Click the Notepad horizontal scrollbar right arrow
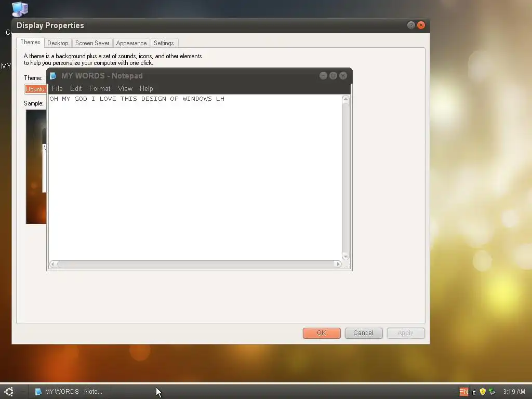The height and width of the screenshot is (399, 532). pyautogui.click(x=338, y=264)
